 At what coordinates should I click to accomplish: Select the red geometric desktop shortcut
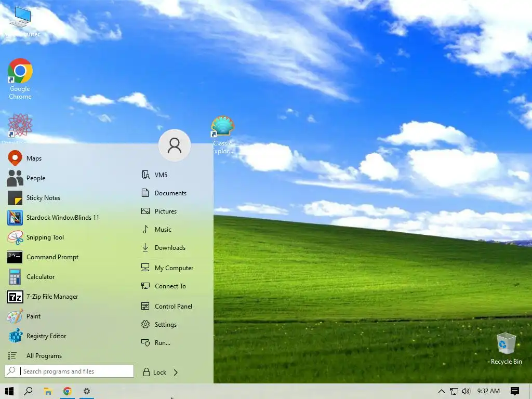point(20,126)
